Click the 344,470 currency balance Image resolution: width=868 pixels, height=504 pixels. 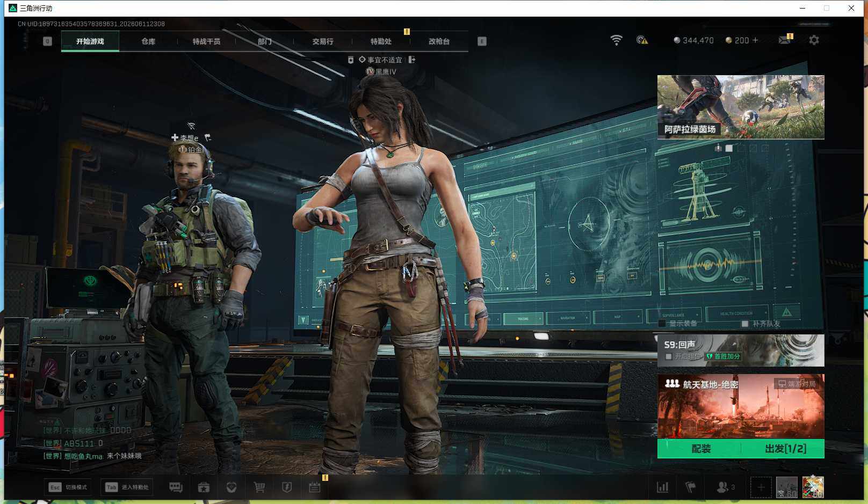click(693, 40)
